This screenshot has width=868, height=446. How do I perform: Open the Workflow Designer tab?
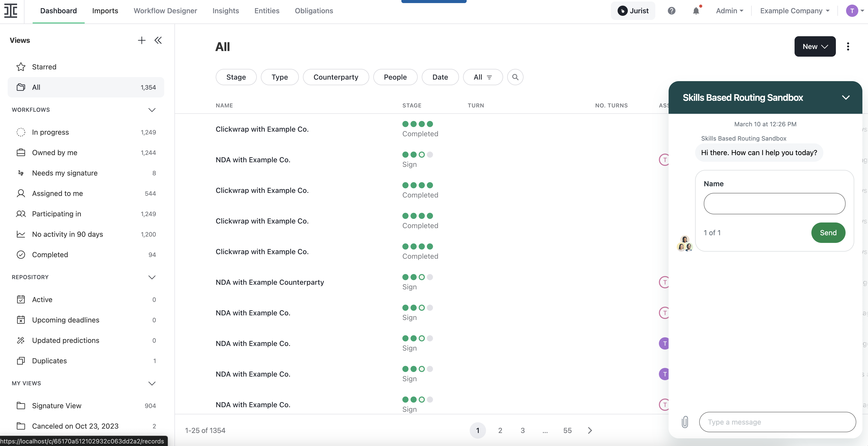coord(165,11)
